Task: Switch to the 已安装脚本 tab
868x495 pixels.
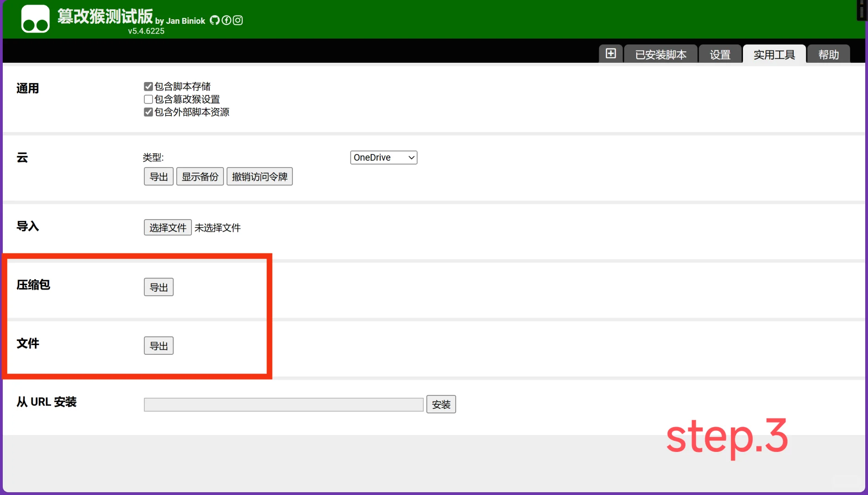Action: tap(661, 54)
